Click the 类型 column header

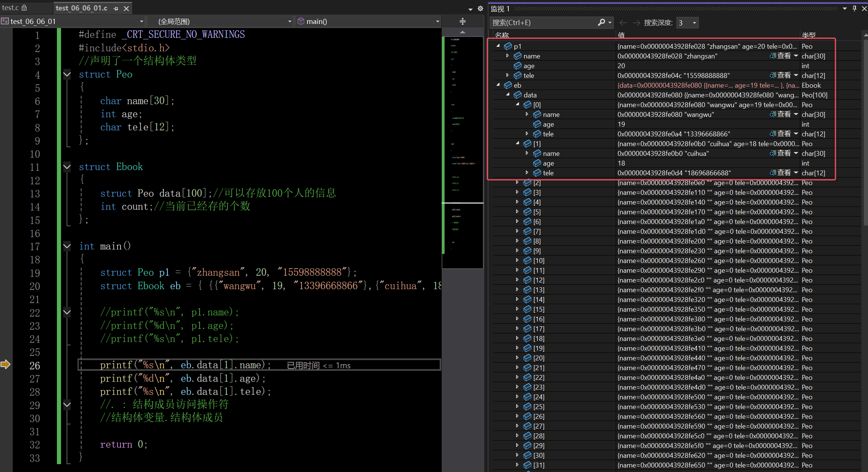tap(808, 35)
